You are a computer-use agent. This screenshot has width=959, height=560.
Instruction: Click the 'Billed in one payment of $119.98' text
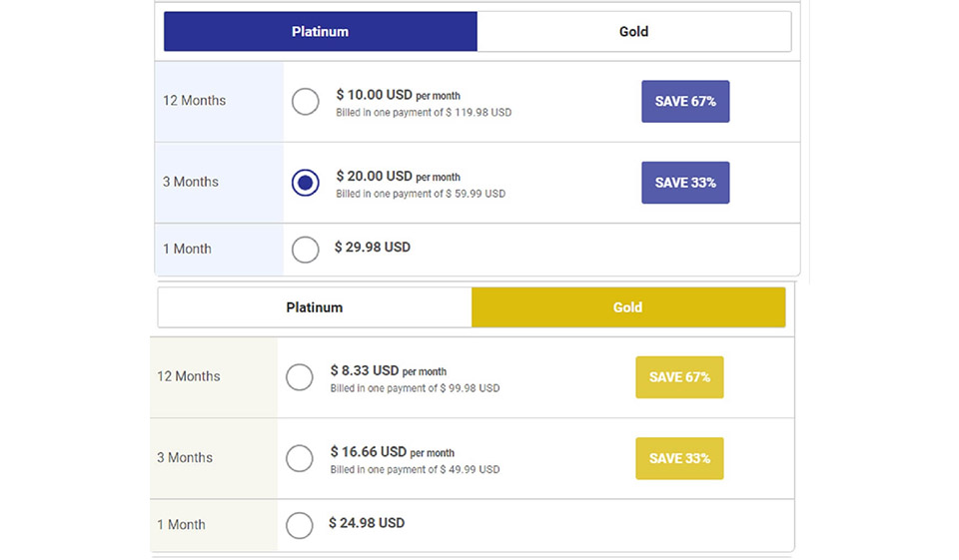[424, 113]
